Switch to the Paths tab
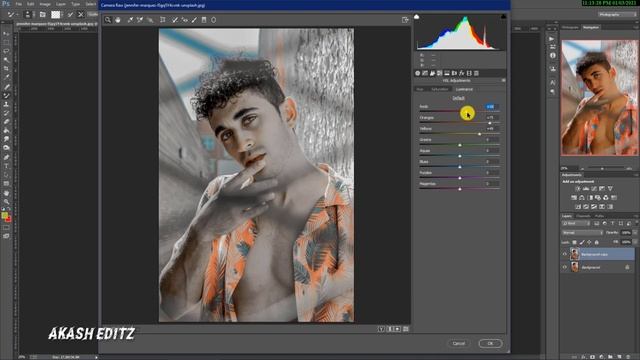 click(599, 216)
